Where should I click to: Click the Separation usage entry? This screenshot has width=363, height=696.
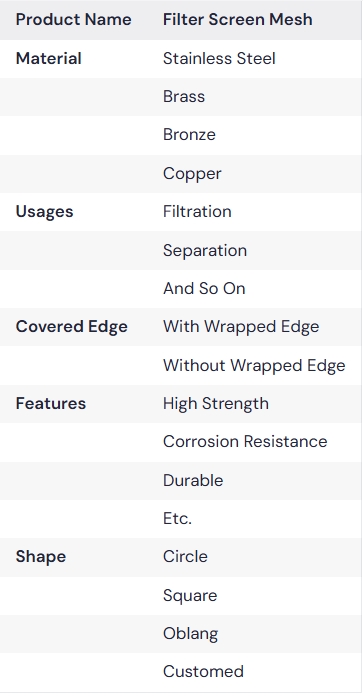click(205, 250)
